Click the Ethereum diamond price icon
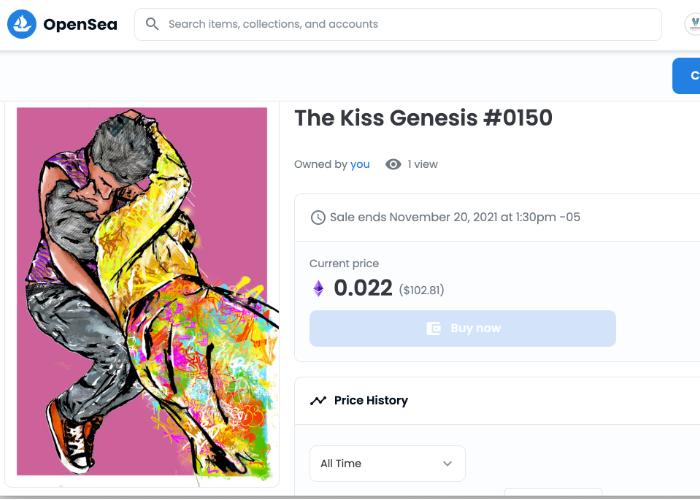 pos(319,289)
